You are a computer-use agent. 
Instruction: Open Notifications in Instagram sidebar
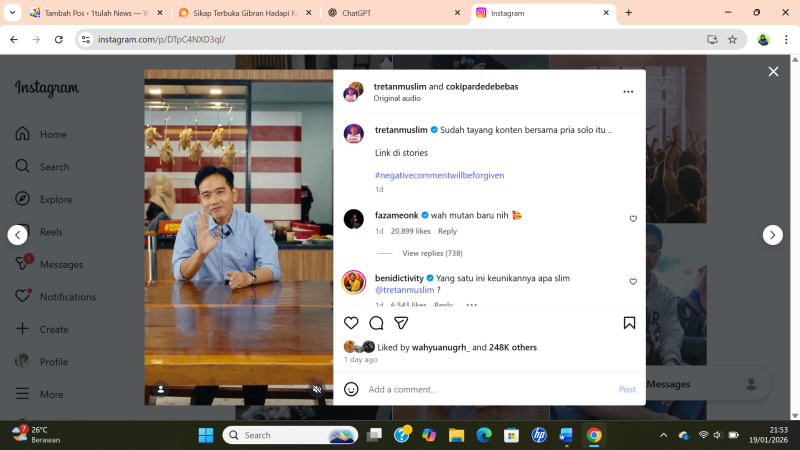coord(55,296)
